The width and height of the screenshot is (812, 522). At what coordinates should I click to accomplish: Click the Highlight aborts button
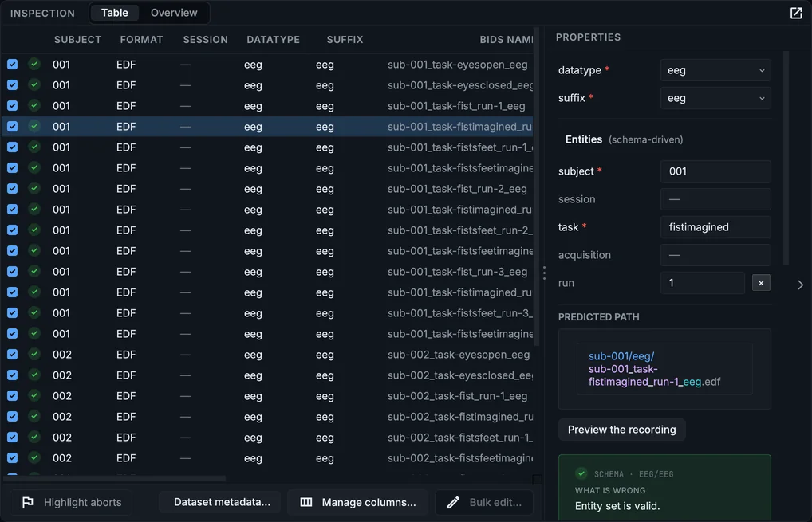coord(72,502)
